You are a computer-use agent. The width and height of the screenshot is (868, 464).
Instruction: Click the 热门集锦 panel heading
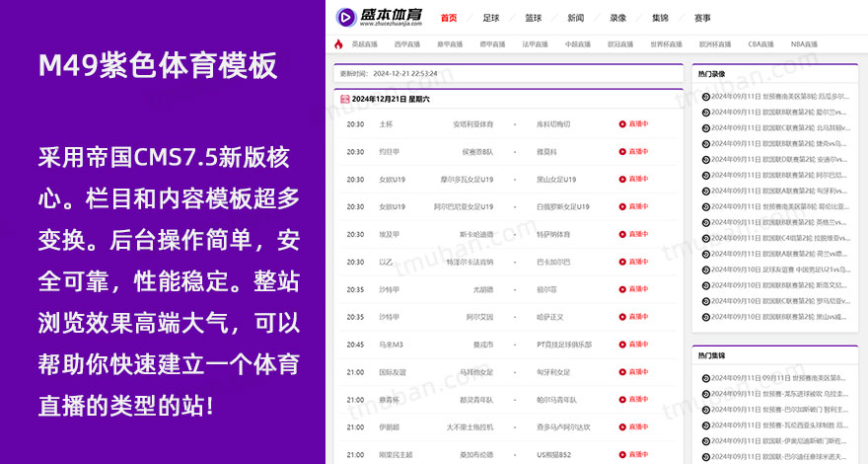point(711,356)
